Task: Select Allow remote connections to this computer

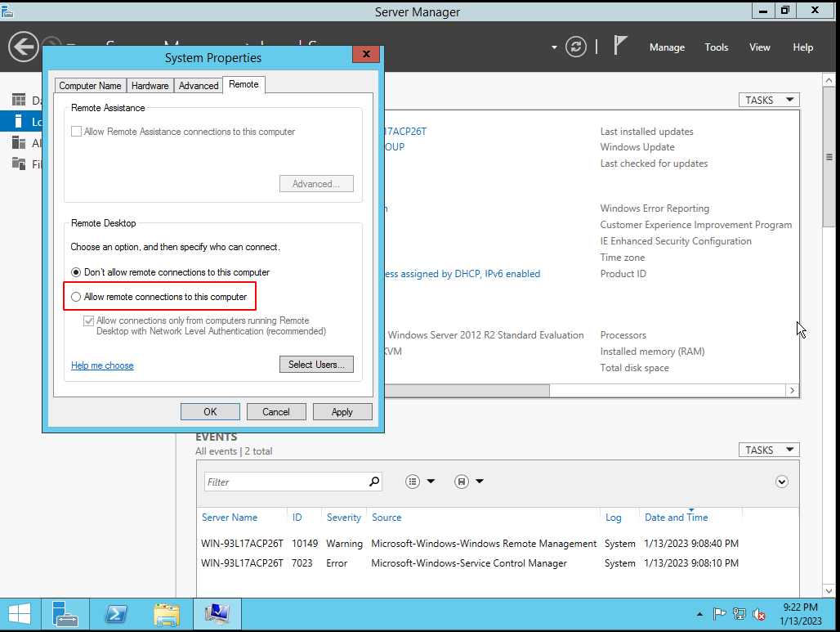Action: coord(75,296)
